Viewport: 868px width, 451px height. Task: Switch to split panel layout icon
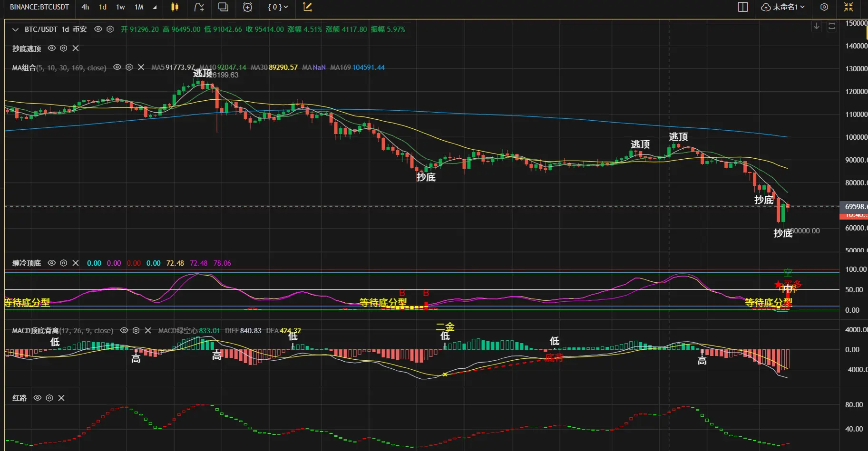pyautogui.click(x=743, y=7)
